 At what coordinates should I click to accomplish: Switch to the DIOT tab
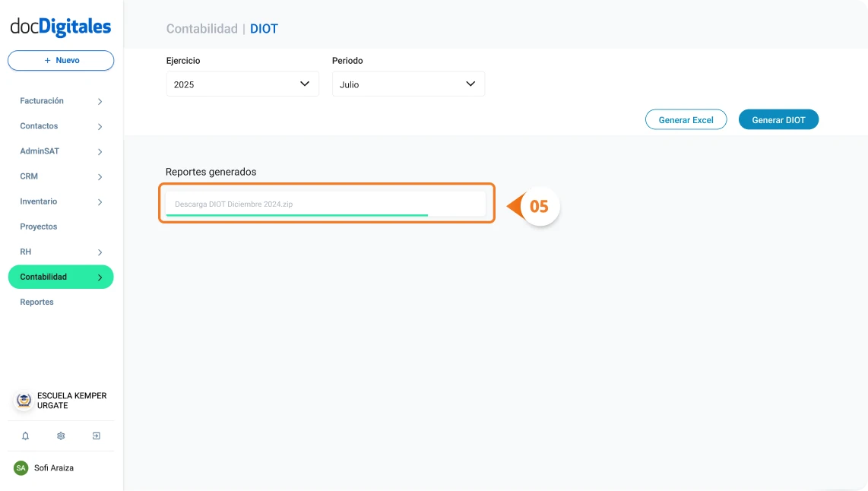265,28
